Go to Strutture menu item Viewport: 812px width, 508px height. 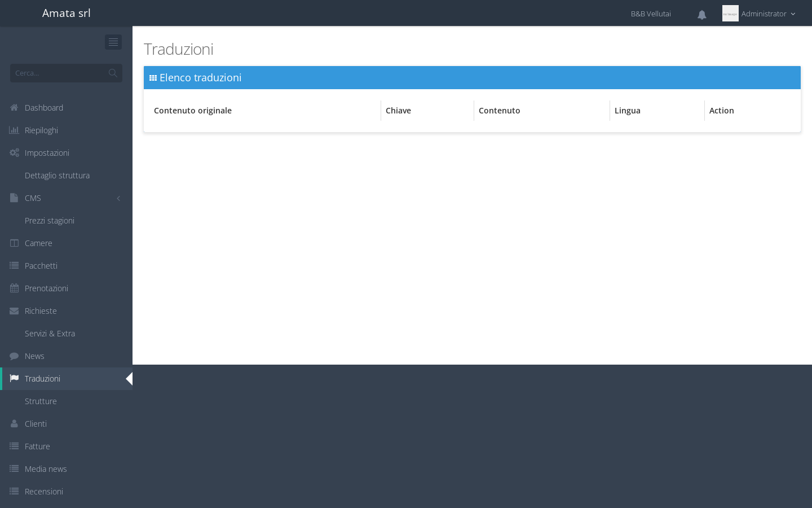click(x=66, y=401)
